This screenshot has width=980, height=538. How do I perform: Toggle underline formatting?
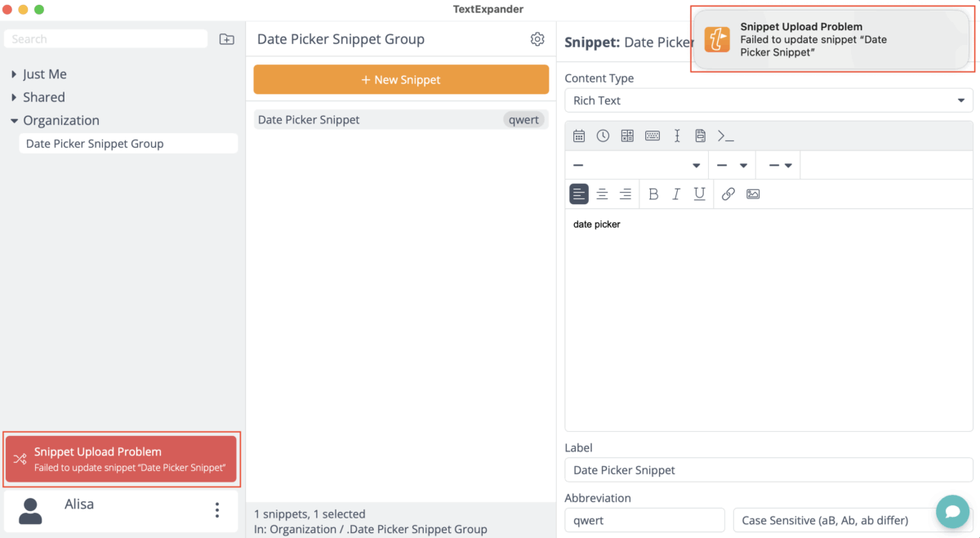click(699, 194)
